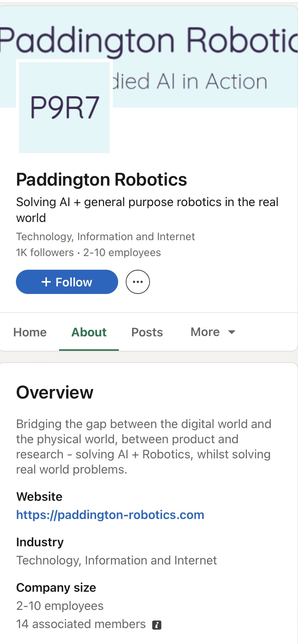Click the "Bridging the gap" overview description

[x=144, y=447]
